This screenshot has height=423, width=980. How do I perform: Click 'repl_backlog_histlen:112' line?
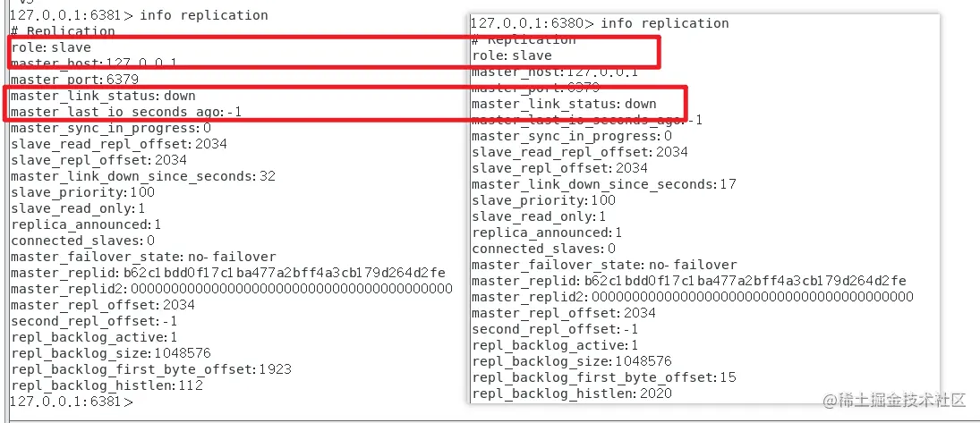click(x=107, y=385)
